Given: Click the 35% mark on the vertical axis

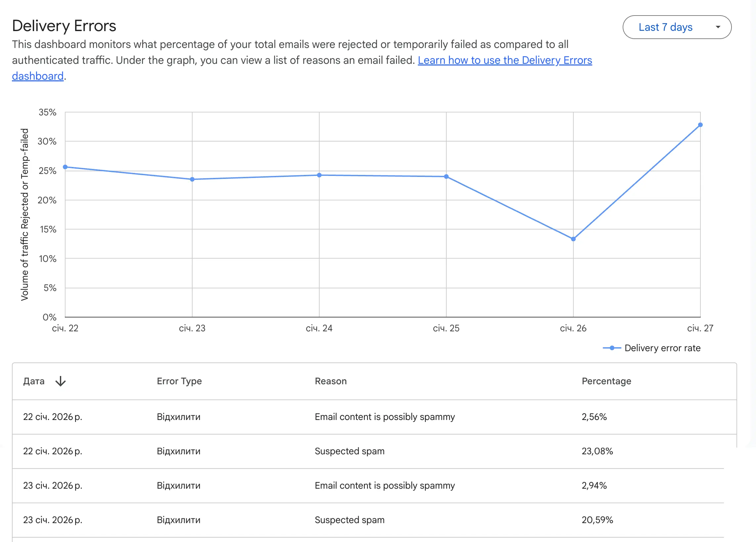Looking at the screenshot, I should coord(47,112).
